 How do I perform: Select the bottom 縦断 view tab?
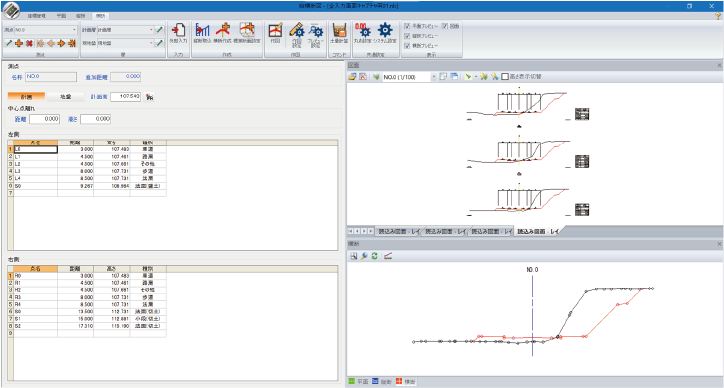(x=382, y=382)
